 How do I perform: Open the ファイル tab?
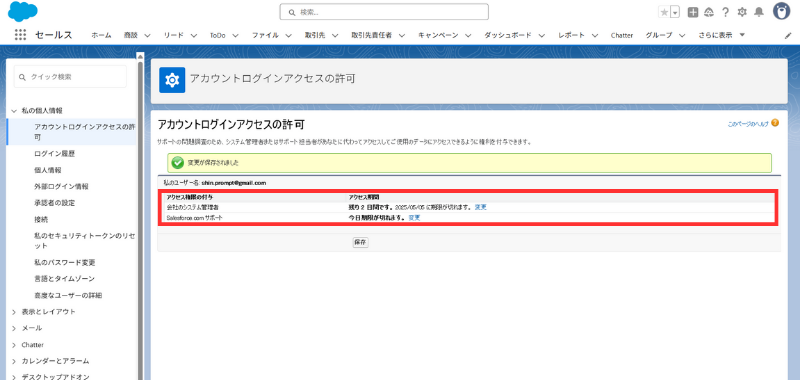pos(265,35)
